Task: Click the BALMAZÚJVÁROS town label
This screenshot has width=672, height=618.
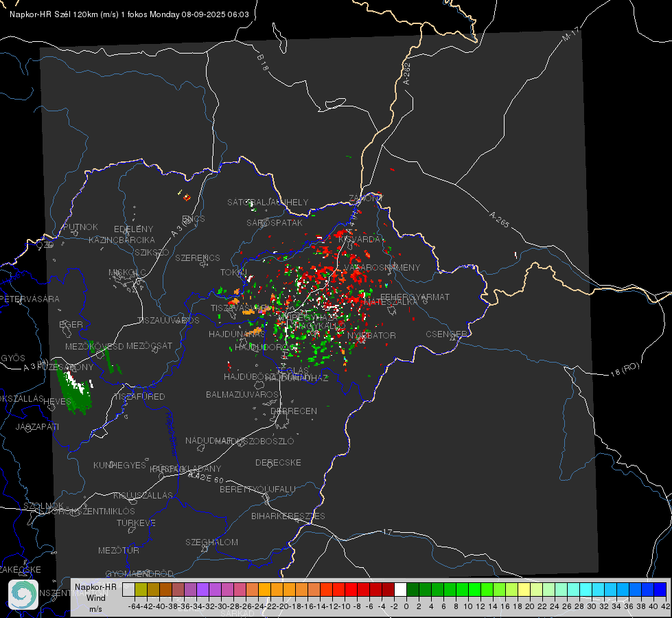Action: 242,394
